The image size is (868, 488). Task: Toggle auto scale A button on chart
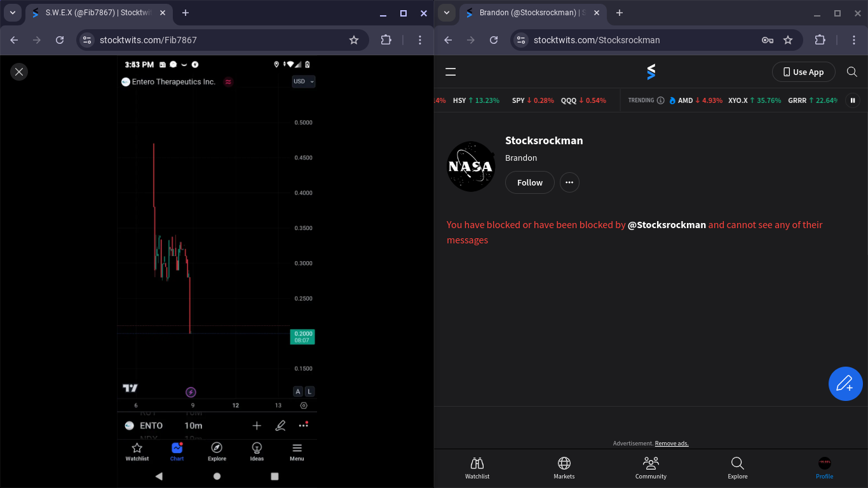(x=298, y=391)
